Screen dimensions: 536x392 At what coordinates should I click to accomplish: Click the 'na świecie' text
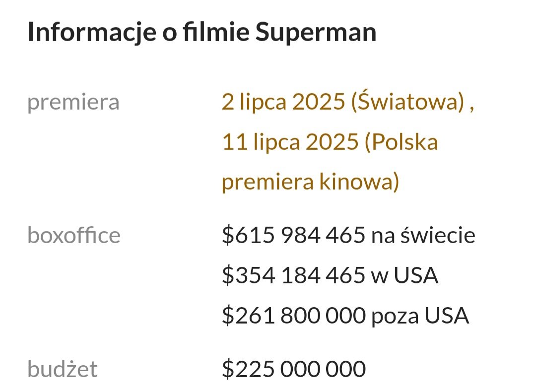click(x=423, y=235)
